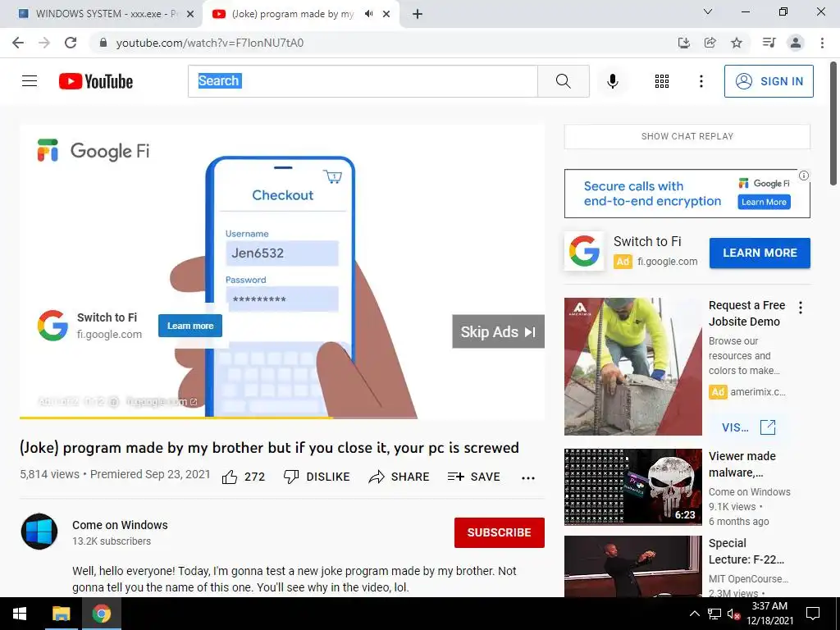Open more actions ellipsis under video

tap(528, 478)
